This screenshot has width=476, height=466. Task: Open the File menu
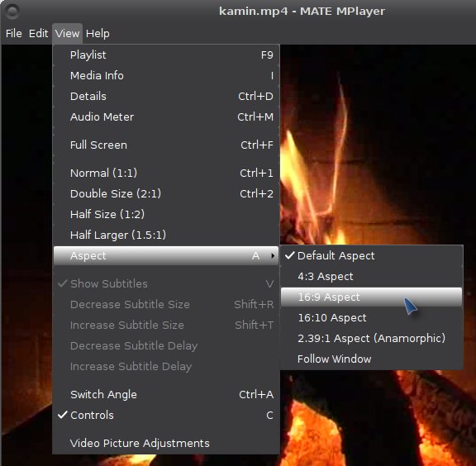(14, 33)
